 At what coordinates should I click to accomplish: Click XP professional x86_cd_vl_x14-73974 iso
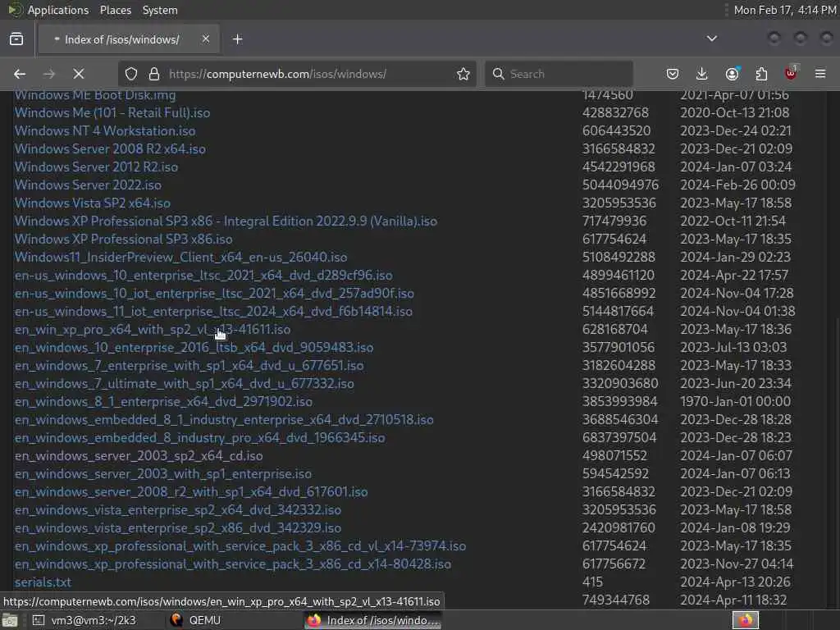pos(240,546)
